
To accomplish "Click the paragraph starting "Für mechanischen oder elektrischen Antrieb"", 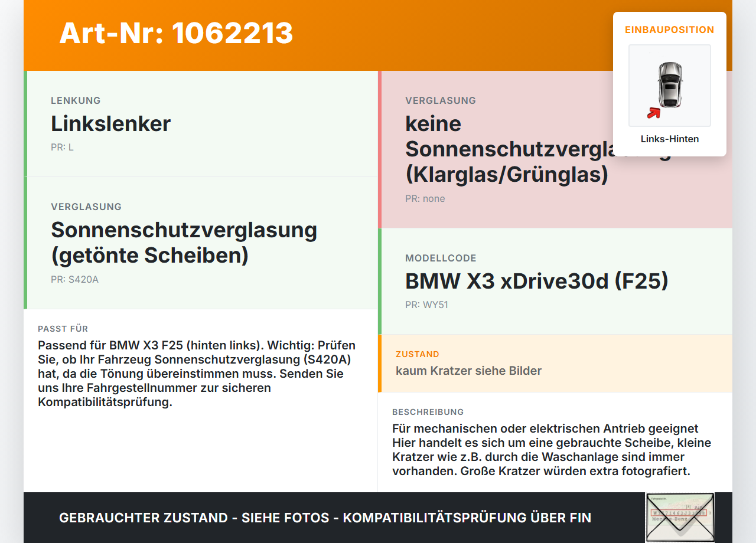I will (552, 450).
